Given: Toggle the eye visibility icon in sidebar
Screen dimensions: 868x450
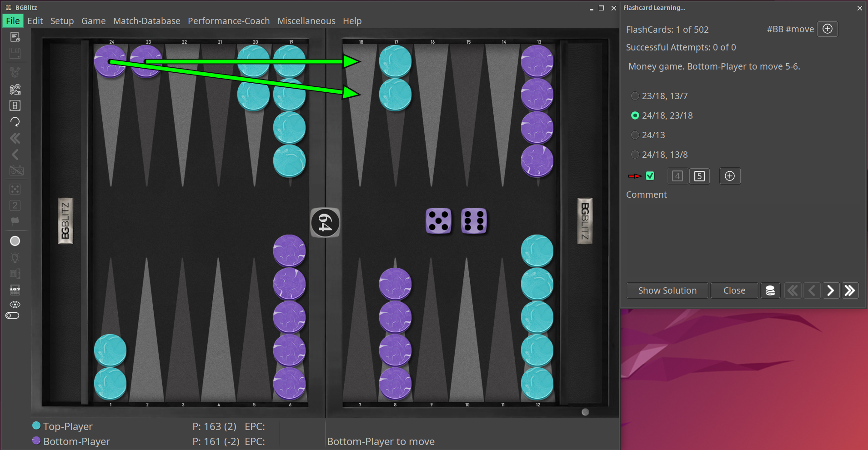Looking at the screenshot, I should coord(15,305).
